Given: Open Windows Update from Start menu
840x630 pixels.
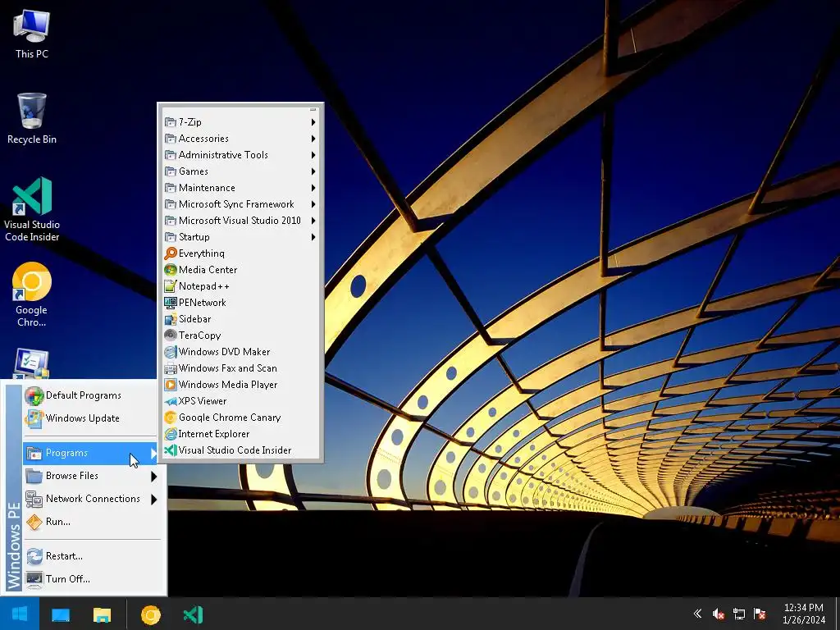Looking at the screenshot, I should point(91,418).
